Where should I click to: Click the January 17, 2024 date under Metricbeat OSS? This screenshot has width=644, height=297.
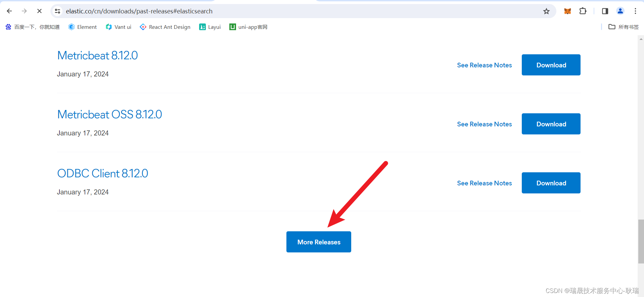(x=83, y=133)
